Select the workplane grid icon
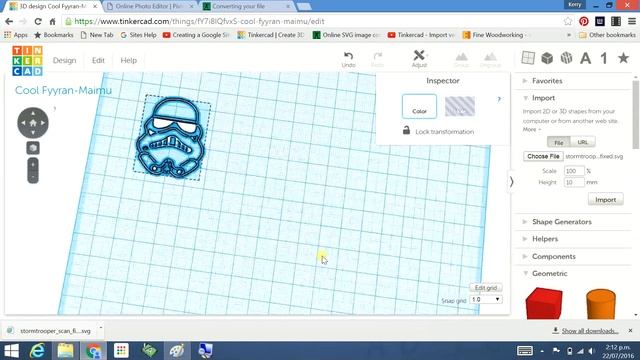 [528, 58]
